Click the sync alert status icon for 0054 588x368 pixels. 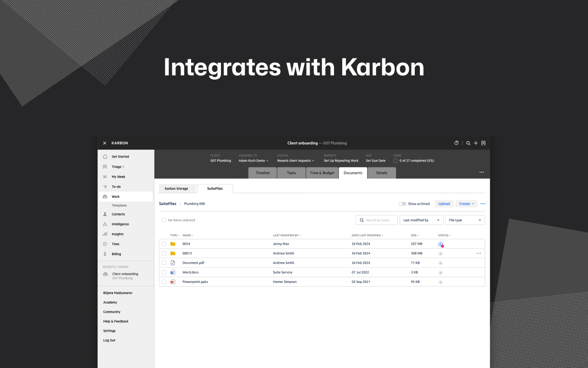click(x=441, y=244)
